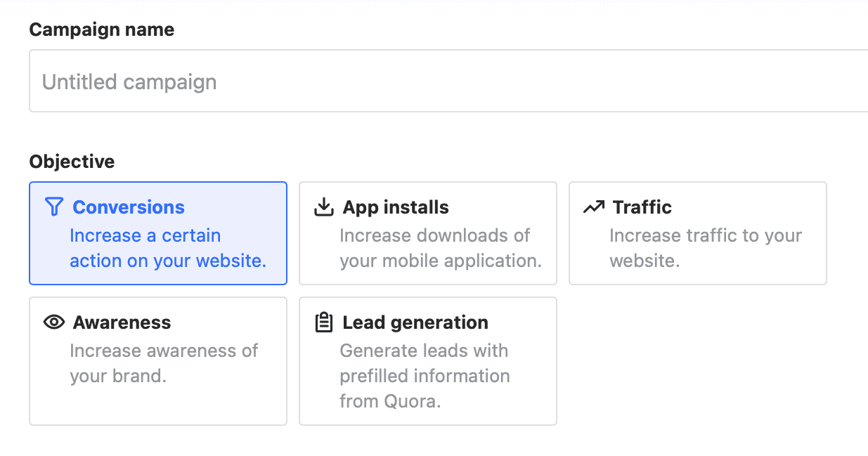The image size is (868, 456).
Task: Click the blue "Conversions" title text
Action: point(129,207)
